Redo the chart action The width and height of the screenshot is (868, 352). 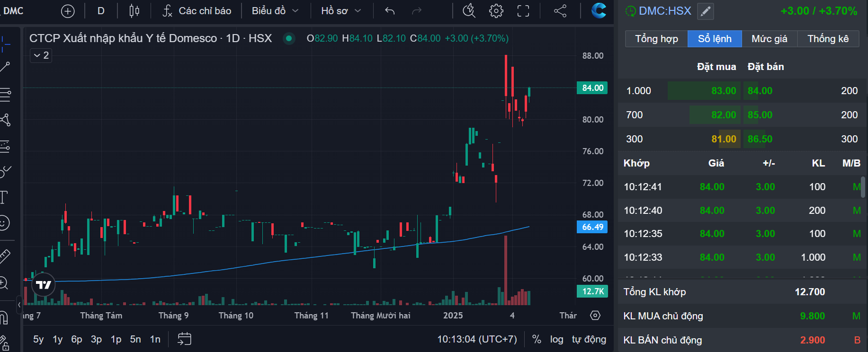click(x=417, y=11)
